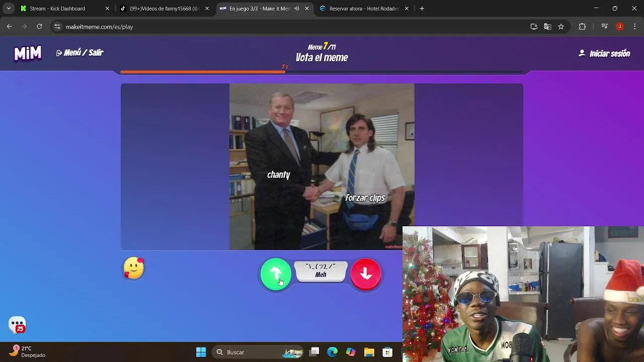Screen dimensions: 644x362
Task: Click the meme image of two men
Action: click(x=322, y=167)
